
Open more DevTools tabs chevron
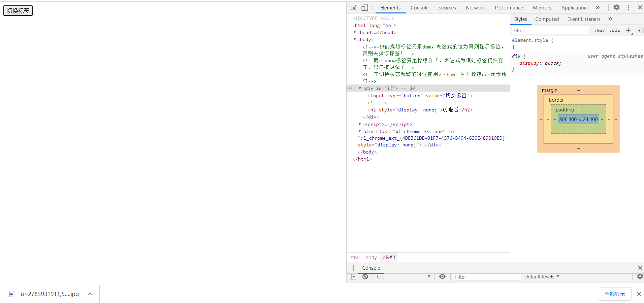598,7
